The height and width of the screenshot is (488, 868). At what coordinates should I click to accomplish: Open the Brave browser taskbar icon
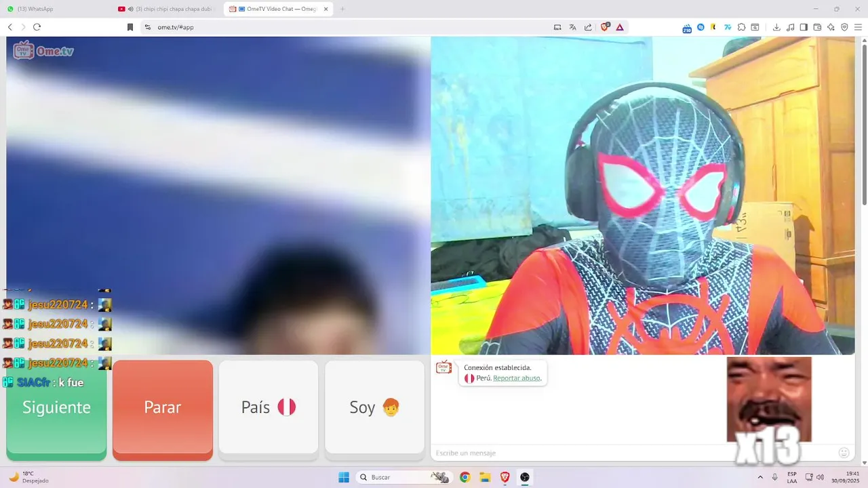point(505,477)
